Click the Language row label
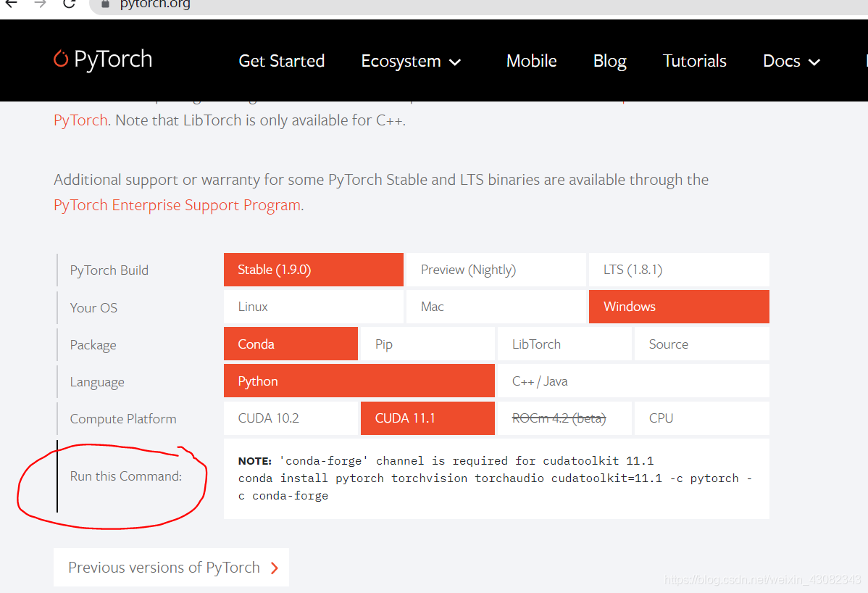Screen dimensions: 868x593 [97, 382]
